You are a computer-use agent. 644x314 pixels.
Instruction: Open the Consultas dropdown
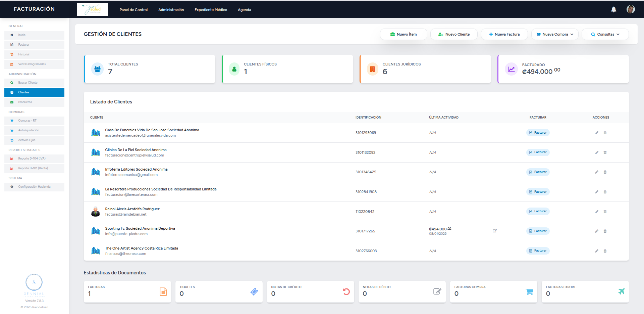(x=605, y=34)
